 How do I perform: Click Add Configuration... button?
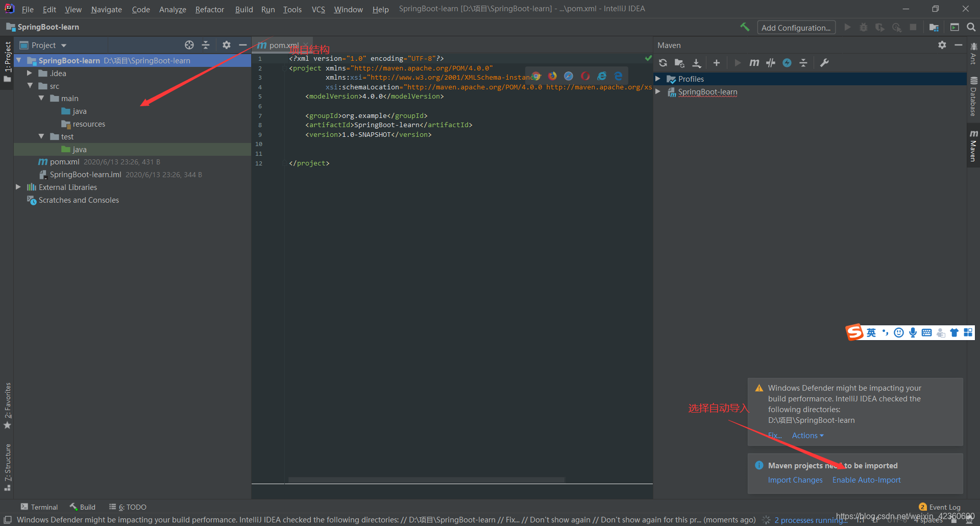click(796, 28)
